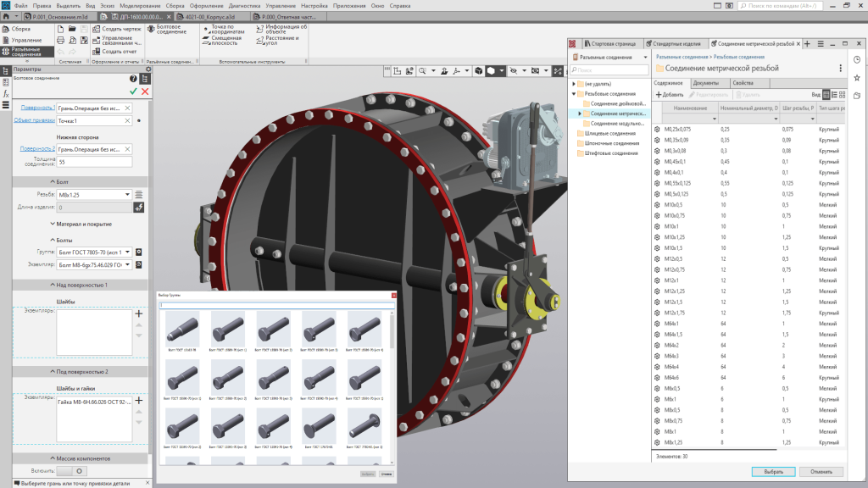Collapse the Массив компонентов section
This screenshot has width=868, height=488.
tap(81, 458)
